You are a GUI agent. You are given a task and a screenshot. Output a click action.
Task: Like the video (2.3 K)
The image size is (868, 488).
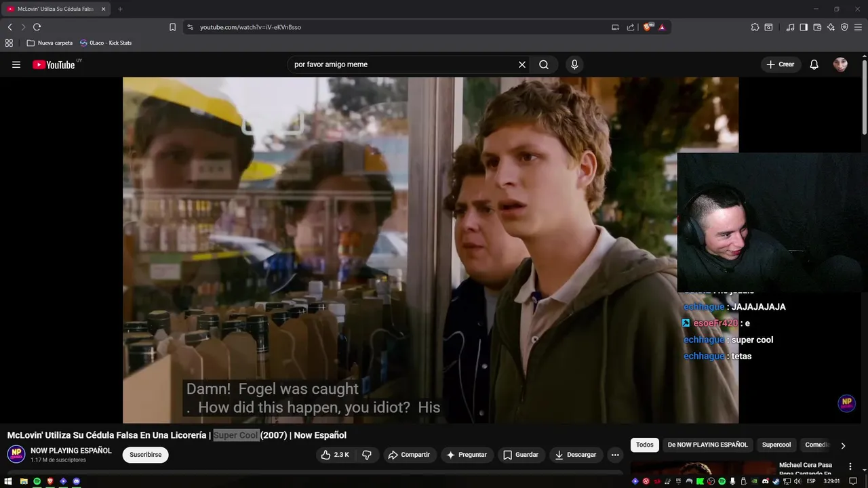pos(335,455)
